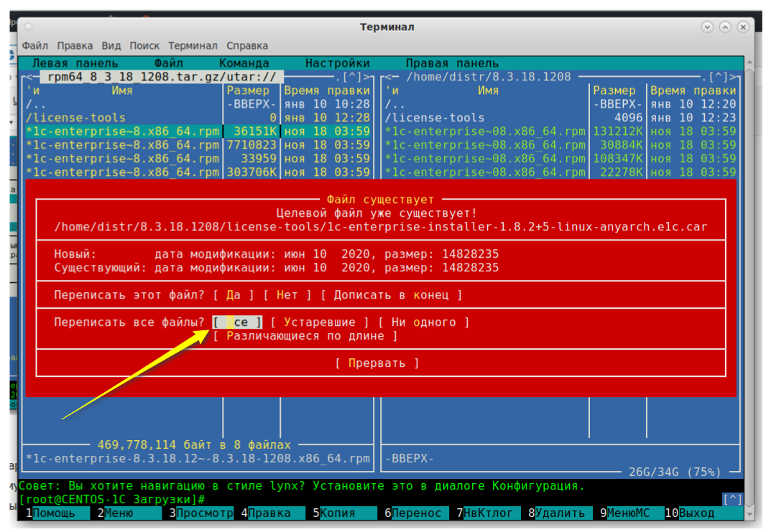Screen dimensions: 766x532
Task: Click 2 Меню function key
Action: 129,513
